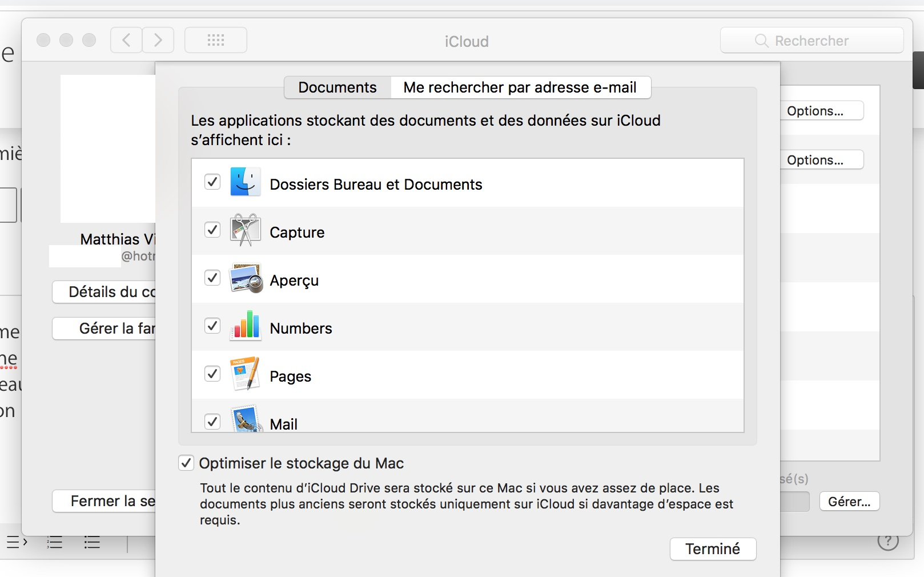
Task: Click the Capture app scissors icon
Action: tap(246, 230)
